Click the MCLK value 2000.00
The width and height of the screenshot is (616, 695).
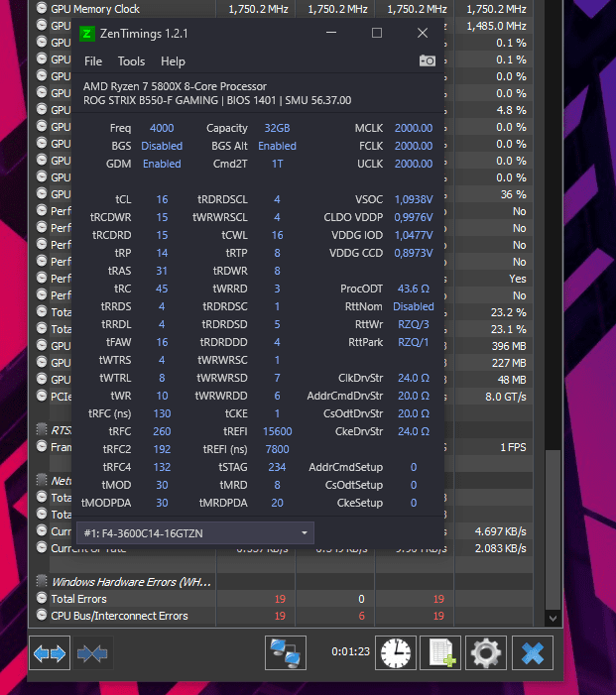click(414, 128)
